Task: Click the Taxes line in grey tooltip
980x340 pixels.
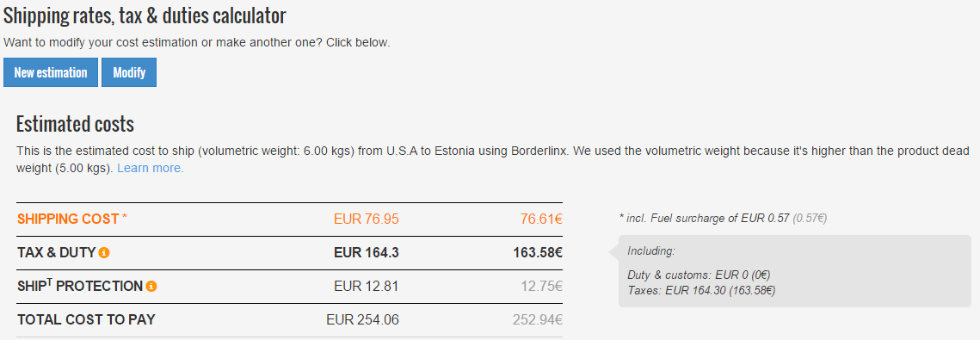Action: [701, 290]
